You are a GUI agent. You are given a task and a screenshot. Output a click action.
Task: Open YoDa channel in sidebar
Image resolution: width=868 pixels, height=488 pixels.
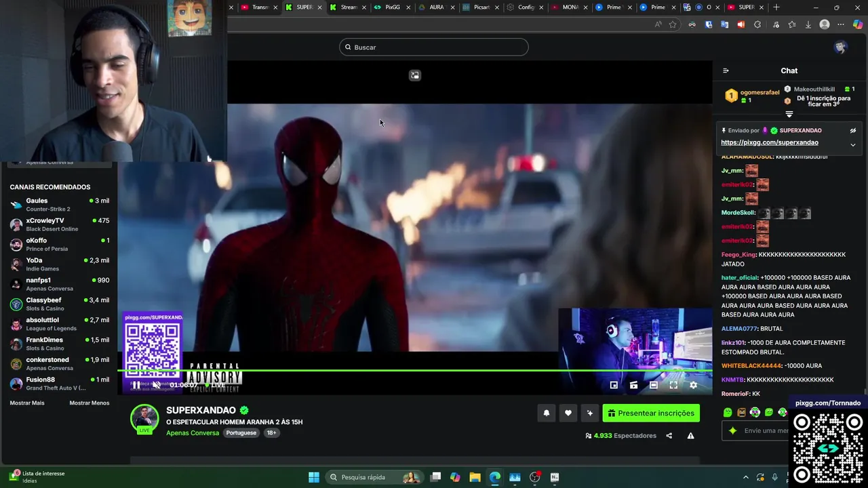coord(60,264)
